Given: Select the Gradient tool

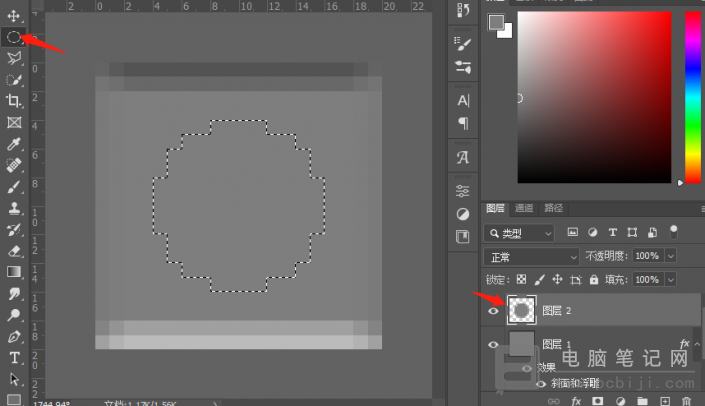Looking at the screenshot, I should (13, 272).
